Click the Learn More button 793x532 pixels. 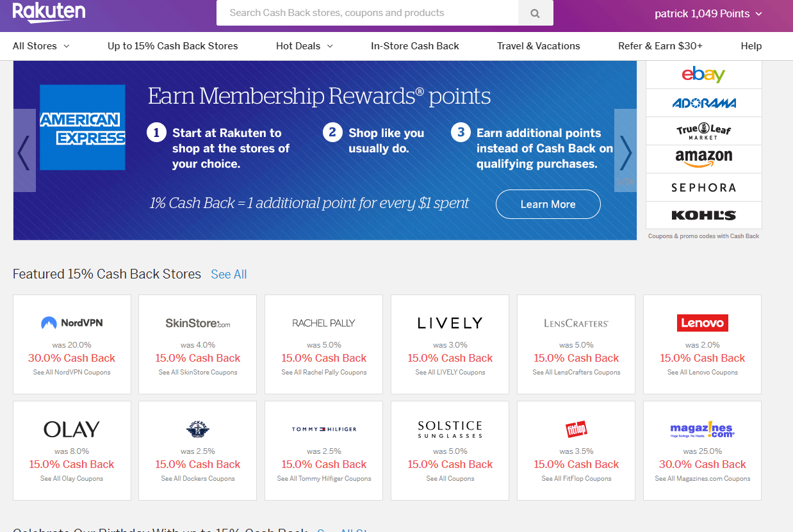pos(548,204)
